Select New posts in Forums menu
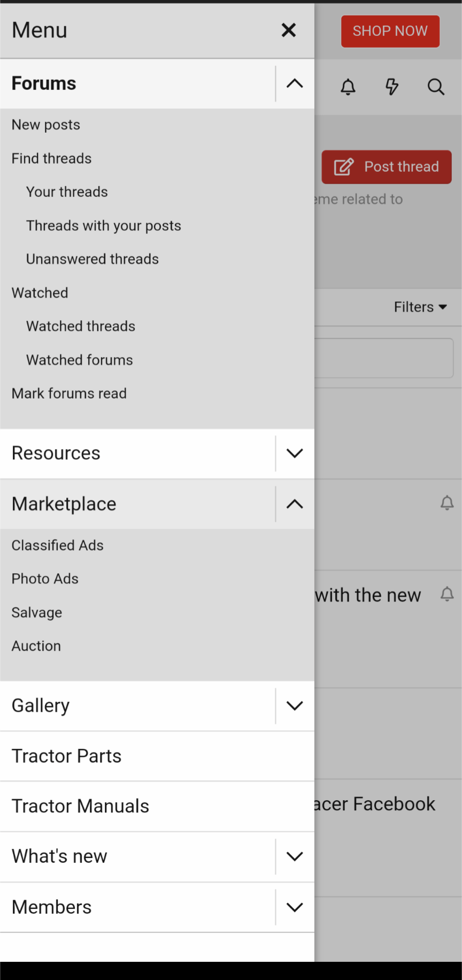 coord(46,125)
